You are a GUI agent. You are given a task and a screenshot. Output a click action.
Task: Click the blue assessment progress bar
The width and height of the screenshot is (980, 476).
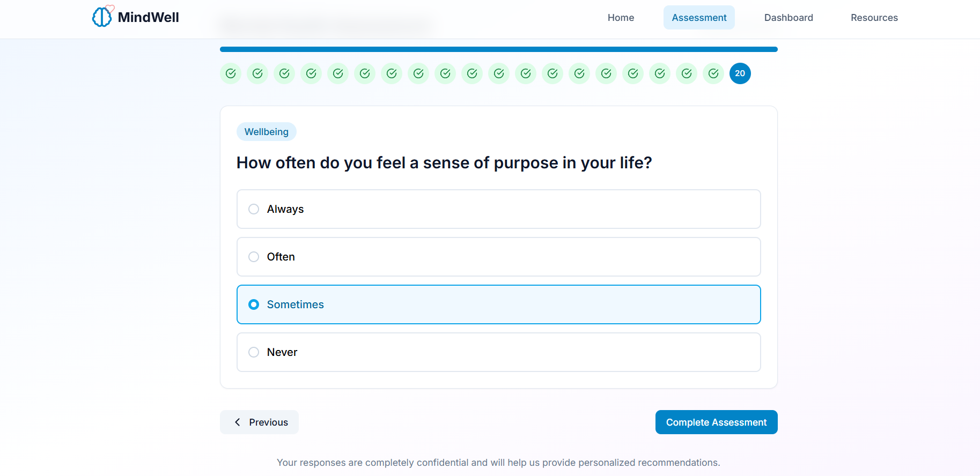coord(498,49)
